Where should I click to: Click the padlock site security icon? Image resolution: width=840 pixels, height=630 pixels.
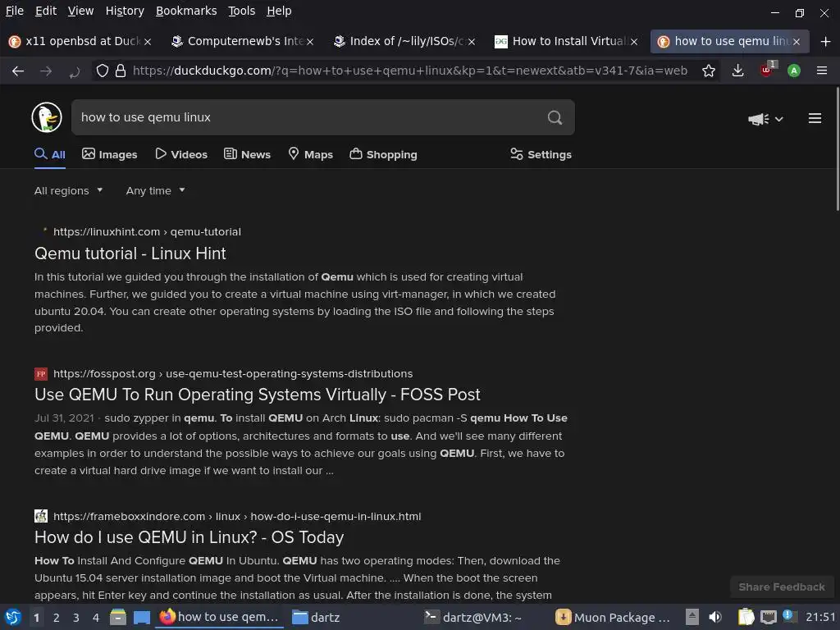(x=121, y=71)
